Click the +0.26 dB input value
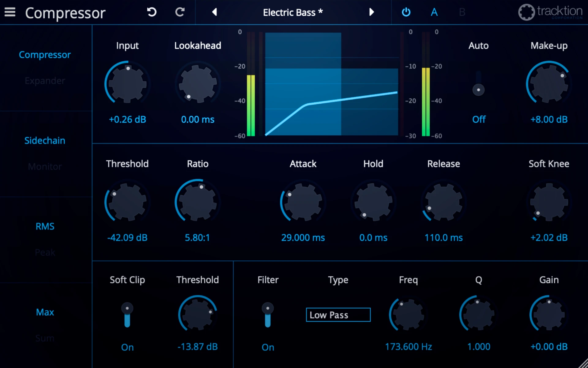This screenshot has width=588, height=368. (127, 119)
